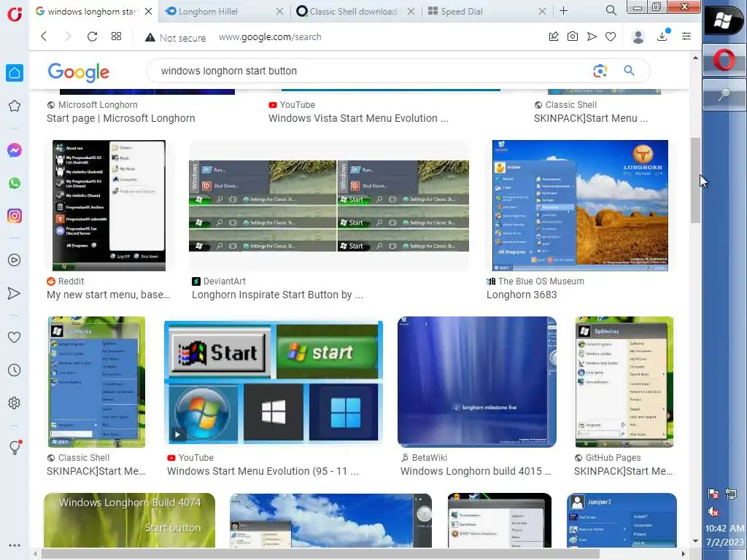Open the Longhorn 3683 Blue OS Museum link
747x560 pixels.
tap(522, 295)
